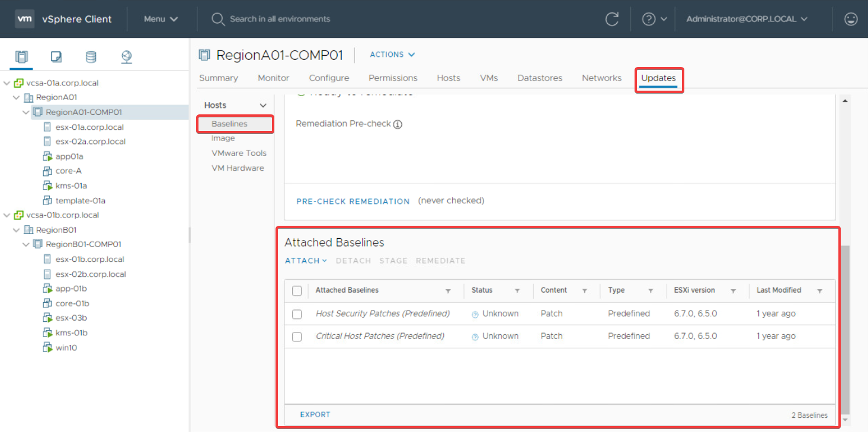Screen dimensions: 868x432
Task: Open filter for Attached Baselines column
Action: [448, 291]
